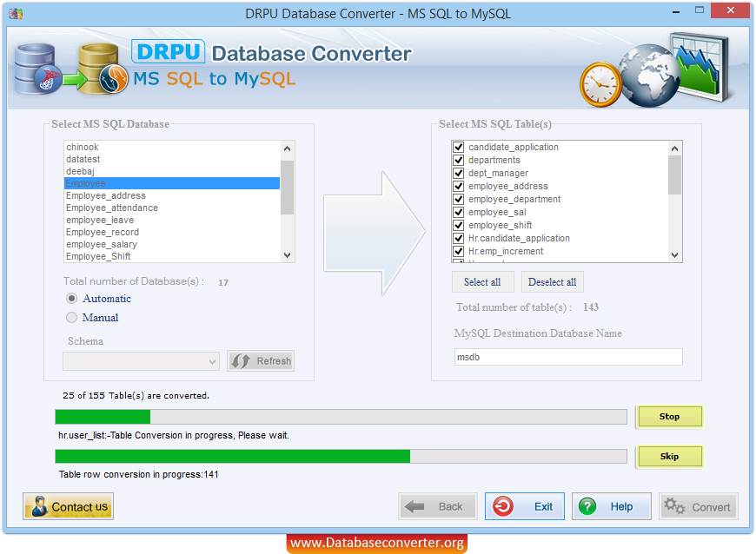
Task: Maximize the Database Converter window
Action: tap(700, 10)
